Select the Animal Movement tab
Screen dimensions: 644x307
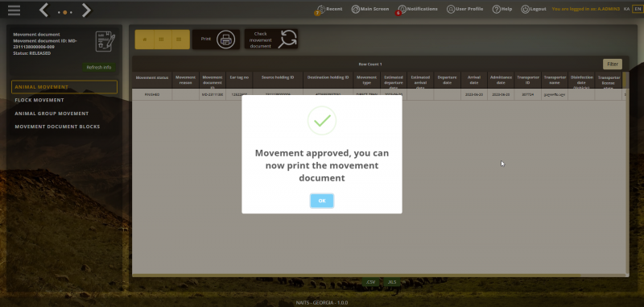[64, 87]
